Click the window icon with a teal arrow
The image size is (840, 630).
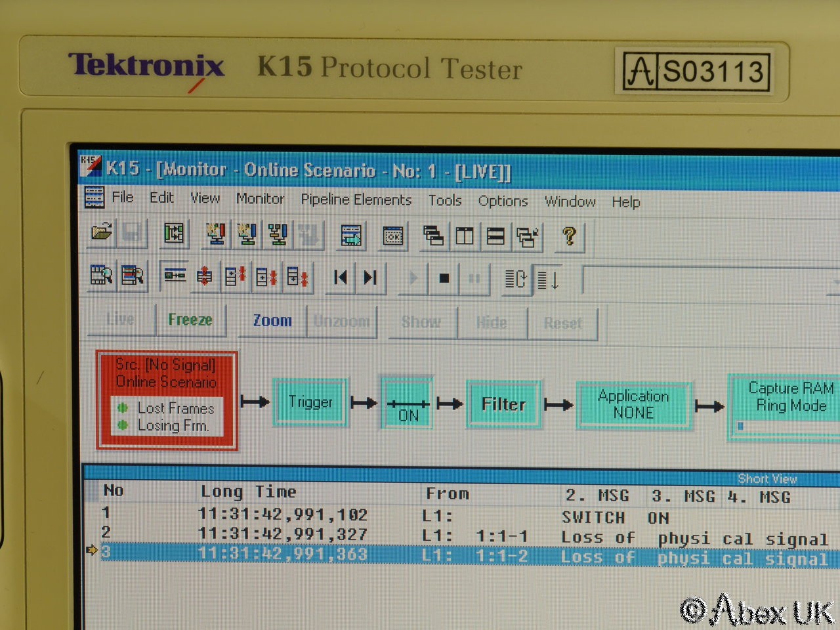(x=351, y=236)
